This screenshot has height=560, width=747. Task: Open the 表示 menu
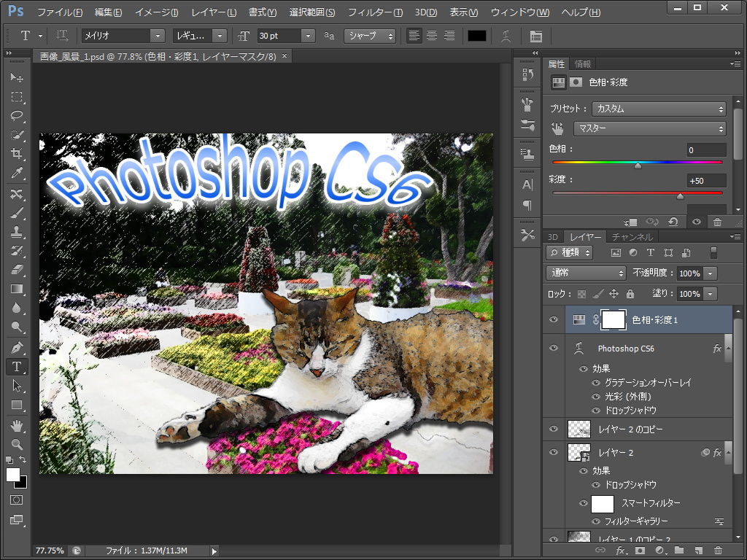[x=463, y=12]
